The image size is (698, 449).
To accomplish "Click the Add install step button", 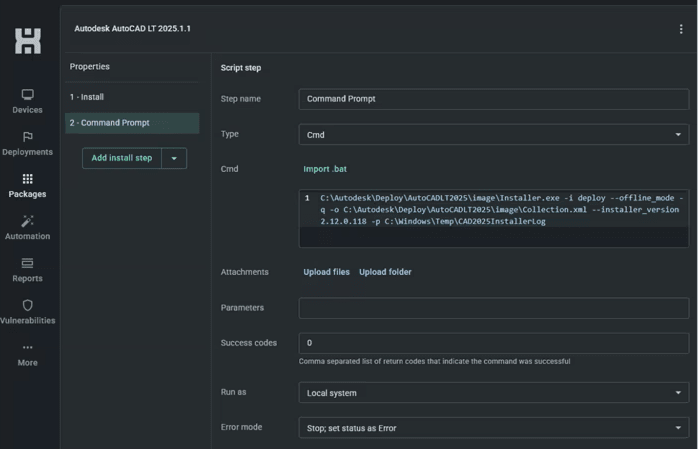I will [122, 158].
